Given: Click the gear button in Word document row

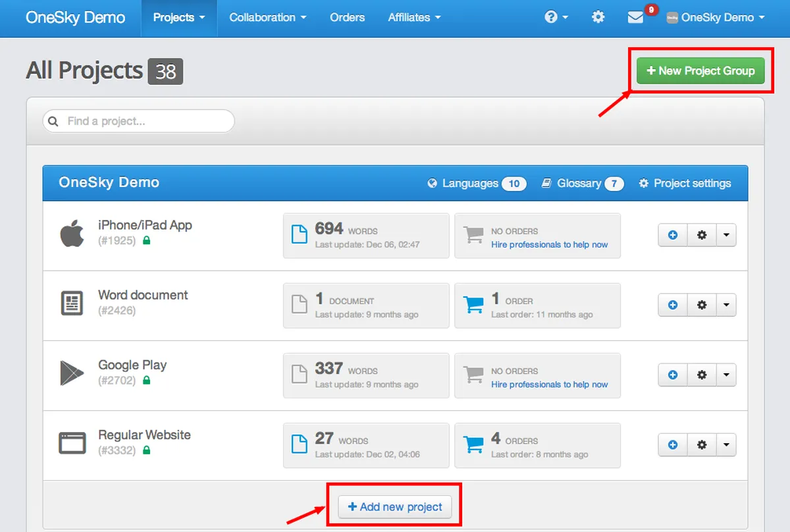Looking at the screenshot, I should click(x=702, y=305).
